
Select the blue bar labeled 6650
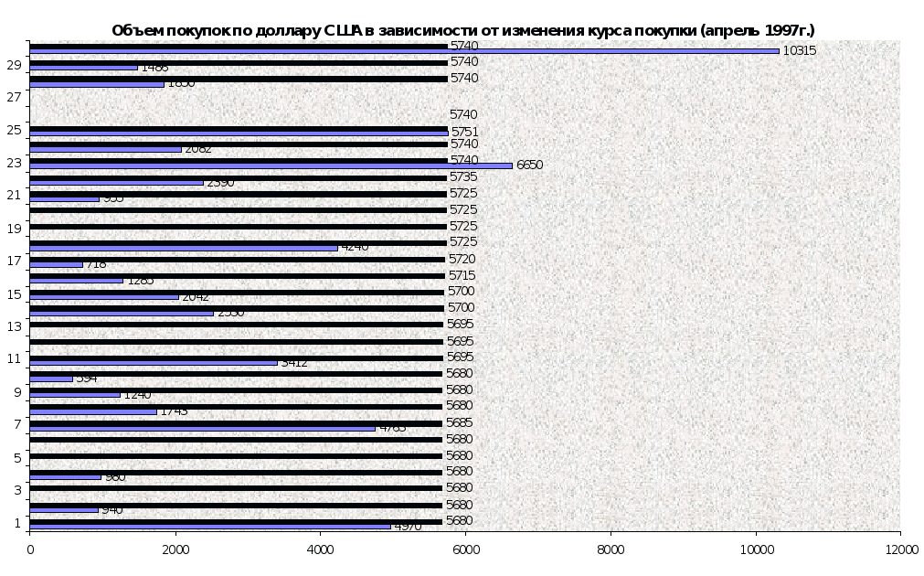271,165
